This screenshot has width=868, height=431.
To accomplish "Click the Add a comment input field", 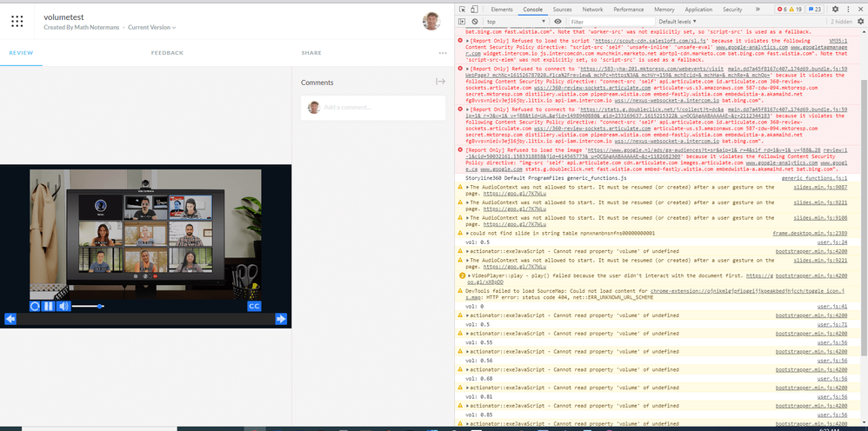I will click(373, 108).
